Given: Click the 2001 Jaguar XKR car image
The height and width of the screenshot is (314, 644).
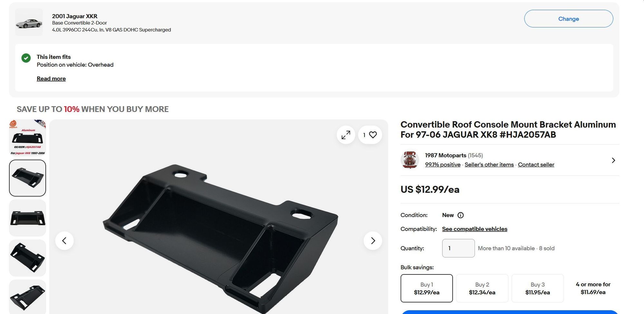Looking at the screenshot, I should pyautogui.click(x=29, y=23).
